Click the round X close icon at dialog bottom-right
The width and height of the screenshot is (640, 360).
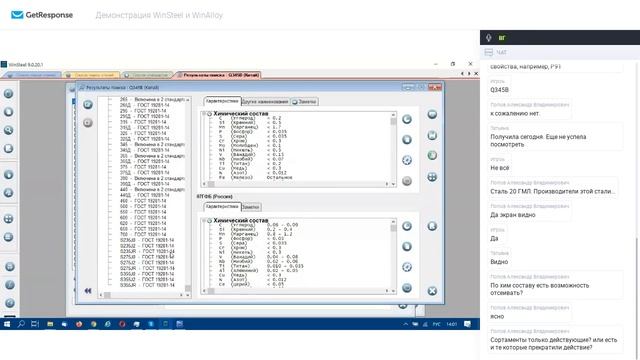click(x=432, y=291)
